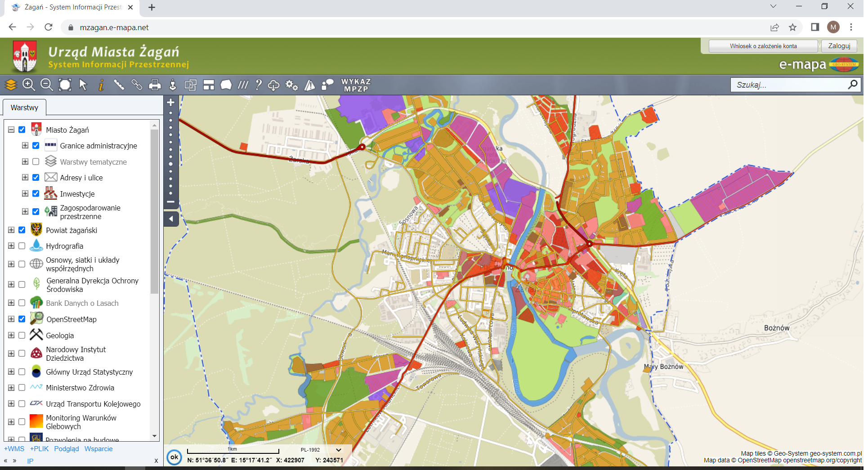Click the zoom in magnifier tool

click(29, 85)
